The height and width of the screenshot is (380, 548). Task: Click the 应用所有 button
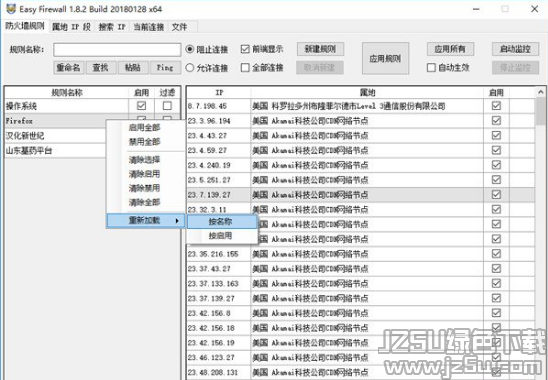pos(450,49)
